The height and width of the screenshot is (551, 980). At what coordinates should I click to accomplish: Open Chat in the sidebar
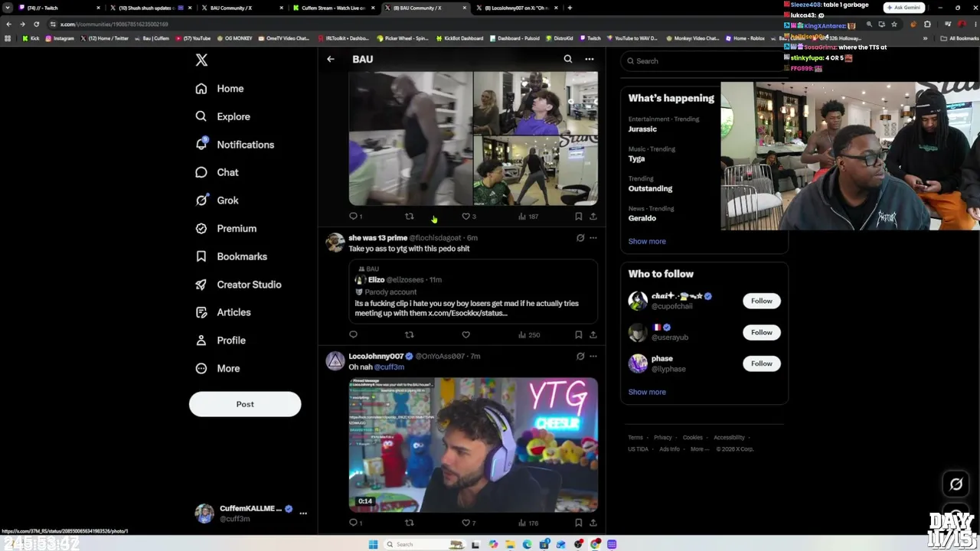tap(217, 172)
